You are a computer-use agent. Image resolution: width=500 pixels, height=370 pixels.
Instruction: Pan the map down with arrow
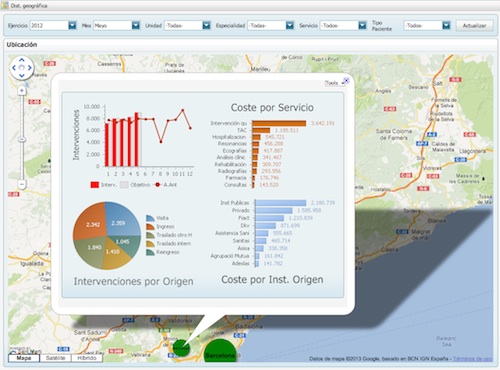pyautogui.click(x=22, y=75)
